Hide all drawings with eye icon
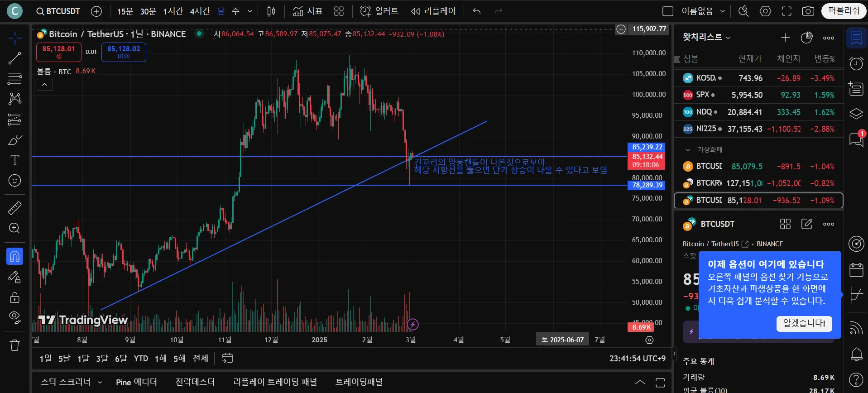 [15, 317]
